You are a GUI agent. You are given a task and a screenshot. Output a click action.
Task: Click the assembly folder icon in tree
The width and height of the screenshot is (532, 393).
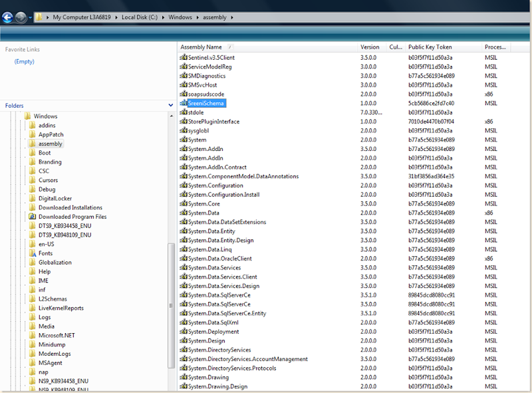32,144
